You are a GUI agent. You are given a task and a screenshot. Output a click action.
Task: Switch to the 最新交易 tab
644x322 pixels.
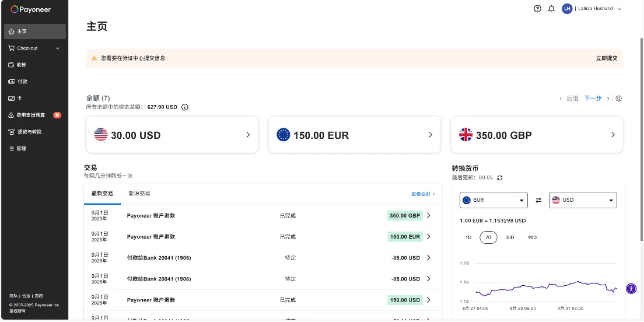[x=102, y=194]
